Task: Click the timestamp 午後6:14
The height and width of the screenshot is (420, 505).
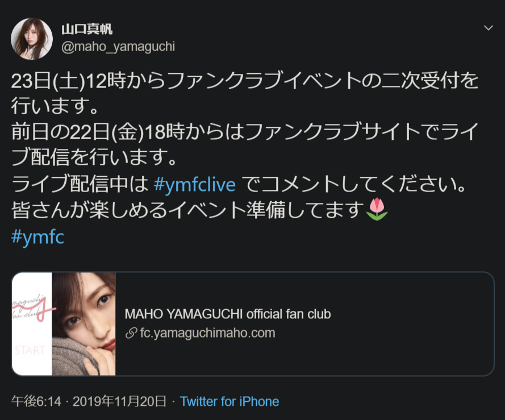Action: [36, 402]
